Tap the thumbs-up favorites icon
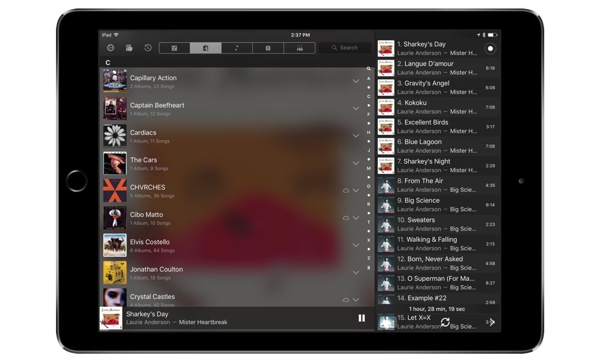Image resolution: width=602 pixels, height=364 pixels. [x=129, y=48]
